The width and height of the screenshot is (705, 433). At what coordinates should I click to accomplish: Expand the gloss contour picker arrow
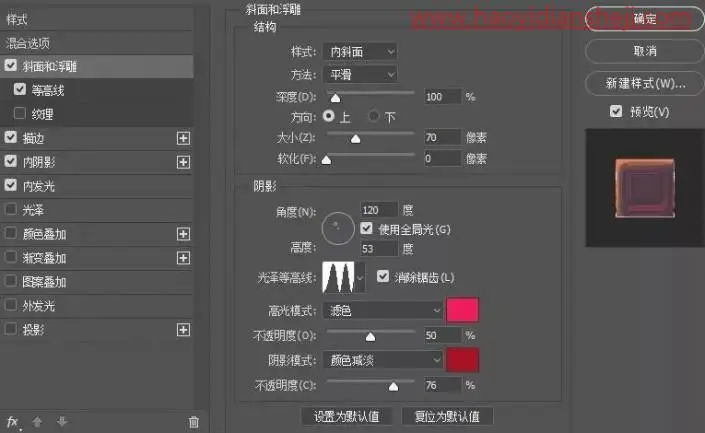pyautogui.click(x=360, y=278)
